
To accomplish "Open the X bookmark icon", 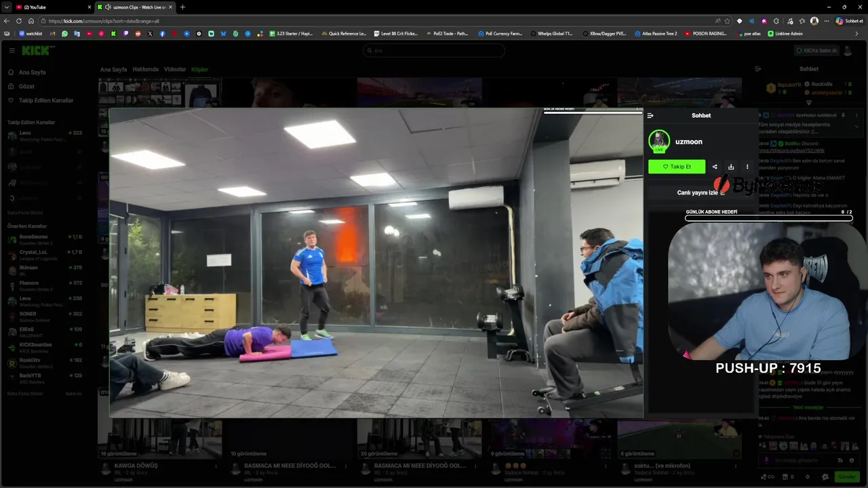I will [150, 33].
